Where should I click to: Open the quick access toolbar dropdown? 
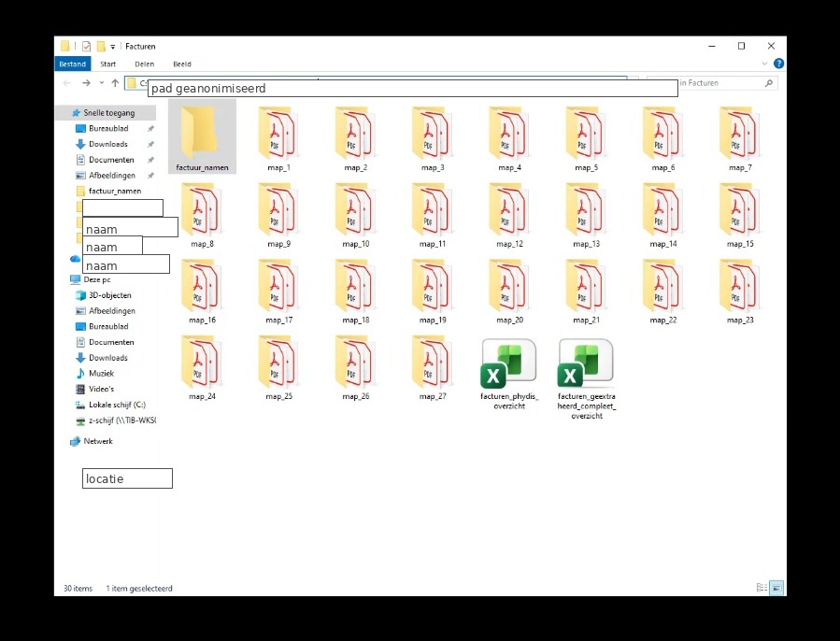point(112,47)
